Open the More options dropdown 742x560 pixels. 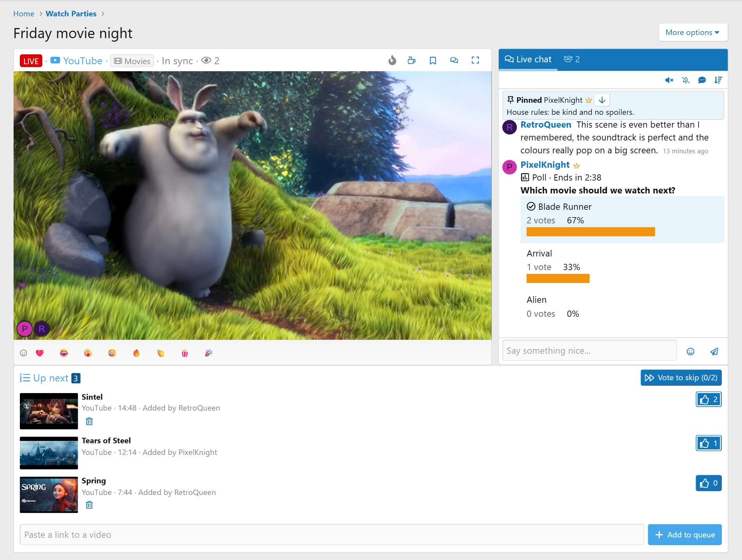tap(693, 32)
